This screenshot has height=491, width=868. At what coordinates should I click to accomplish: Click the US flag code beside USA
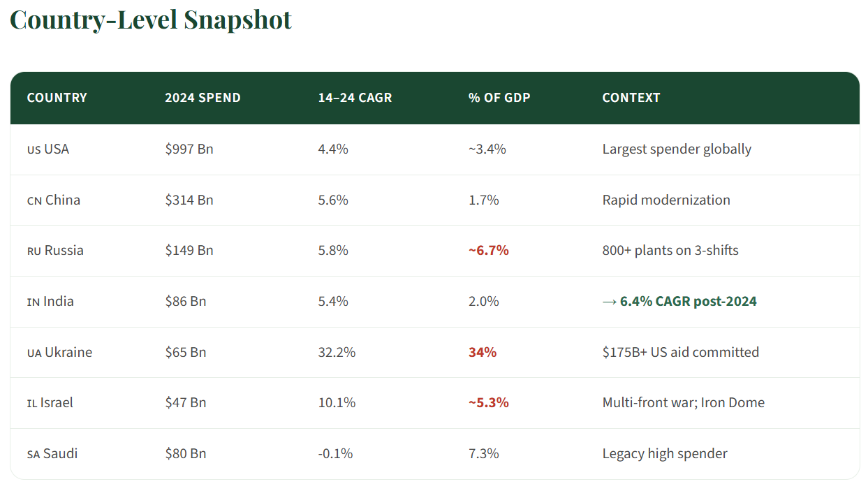(34, 150)
